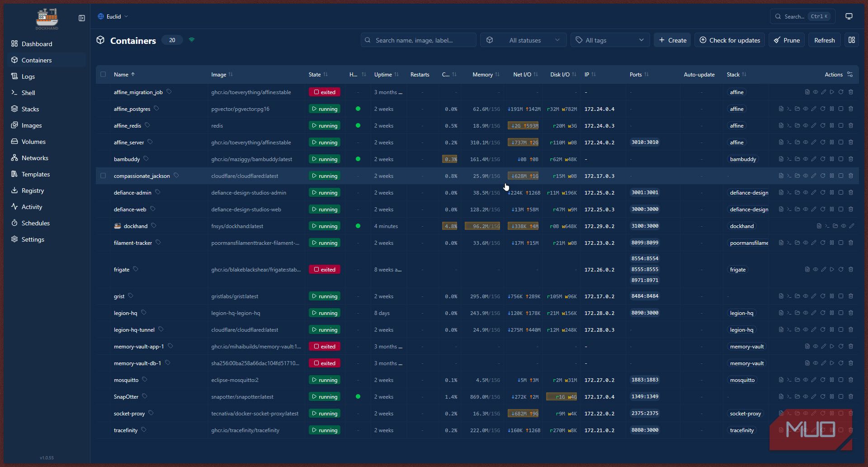Image resolution: width=868 pixels, height=467 pixels.
Task: Collapse the sidebar panel
Action: coord(82,18)
